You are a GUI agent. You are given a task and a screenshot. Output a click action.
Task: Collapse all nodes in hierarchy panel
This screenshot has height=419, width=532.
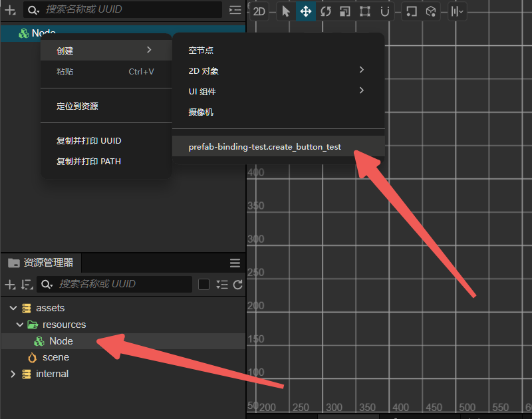(x=235, y=10)
